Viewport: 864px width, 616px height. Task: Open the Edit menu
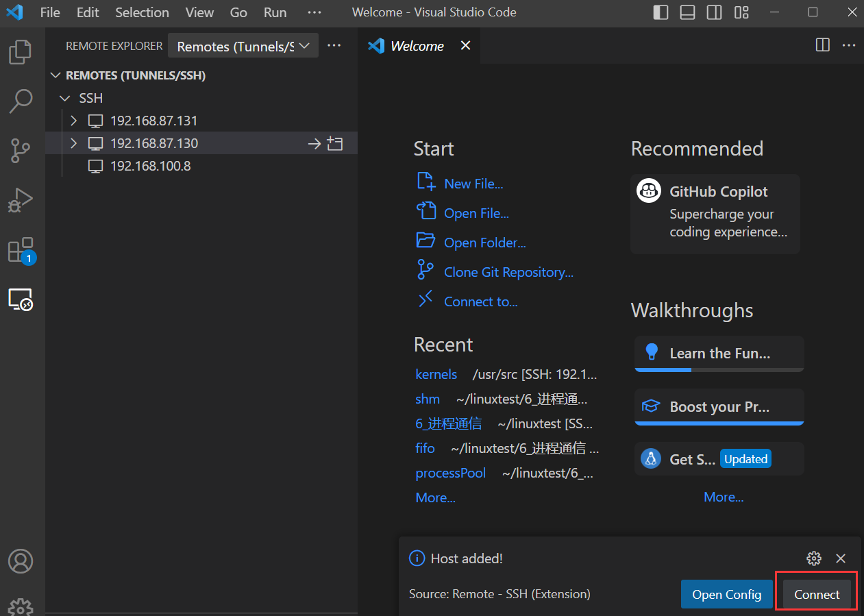tap(88, 12)
